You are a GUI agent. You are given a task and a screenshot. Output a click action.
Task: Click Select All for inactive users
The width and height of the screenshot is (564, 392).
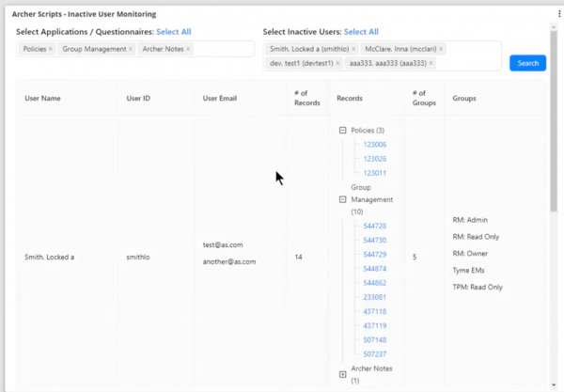click(361, 32)
